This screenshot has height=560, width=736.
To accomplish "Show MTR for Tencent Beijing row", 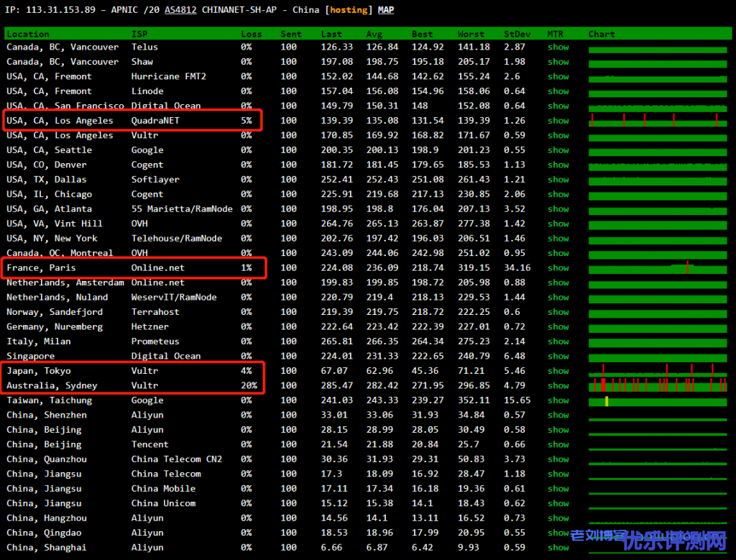I will 558,444.
